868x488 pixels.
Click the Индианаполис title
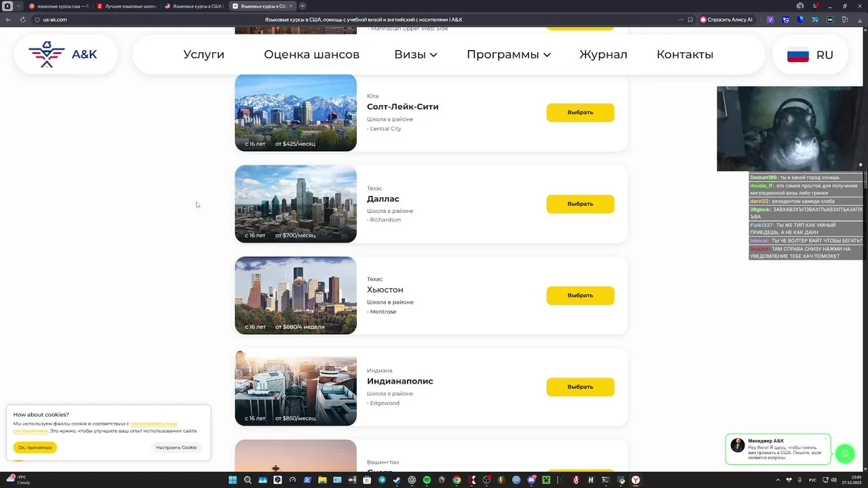(x=400, y=381)
